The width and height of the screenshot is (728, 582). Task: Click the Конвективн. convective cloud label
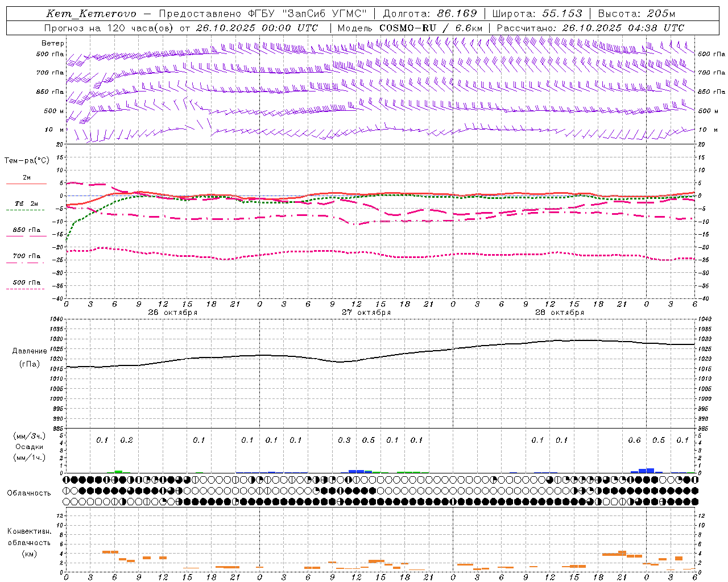click(x=29, y=531)
